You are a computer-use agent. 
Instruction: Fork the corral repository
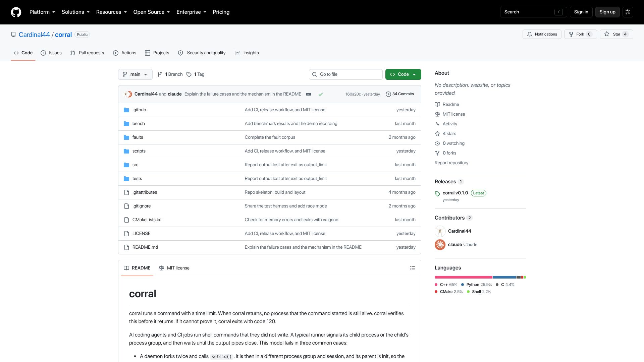581,34
